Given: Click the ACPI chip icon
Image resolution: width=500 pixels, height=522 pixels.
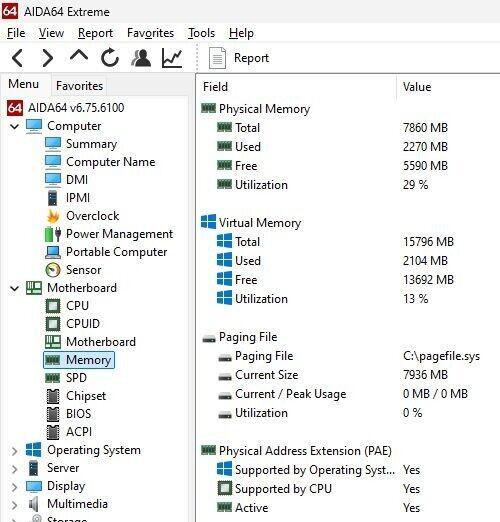Looking at the screenshot, I should [x=53, y=432].
